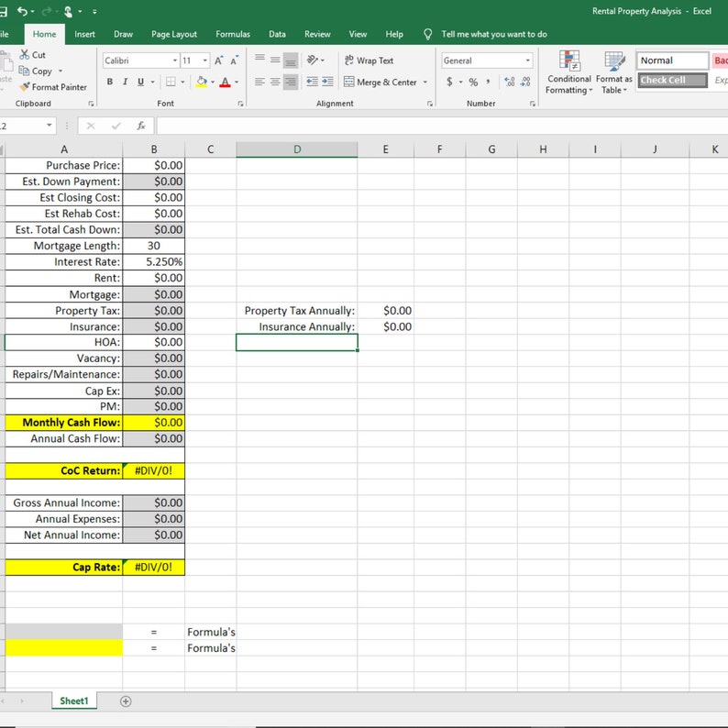Toggle Italic formatting
The image size is (728, 728).
pos(125,82)
